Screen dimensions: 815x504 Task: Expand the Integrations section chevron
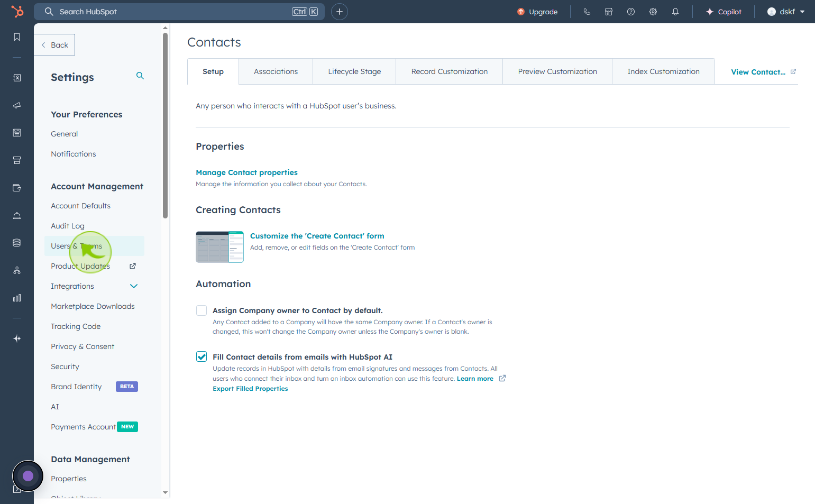pos(134,286)
